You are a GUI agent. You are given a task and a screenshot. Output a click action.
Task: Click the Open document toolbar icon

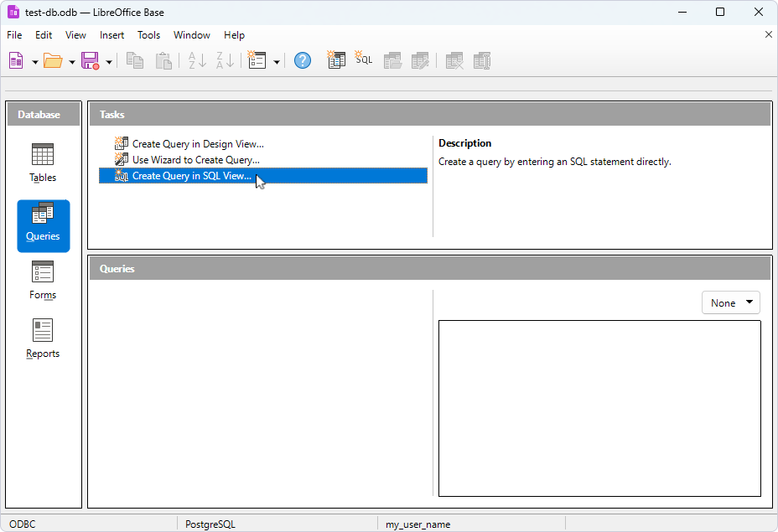click(x=53, y=59)
